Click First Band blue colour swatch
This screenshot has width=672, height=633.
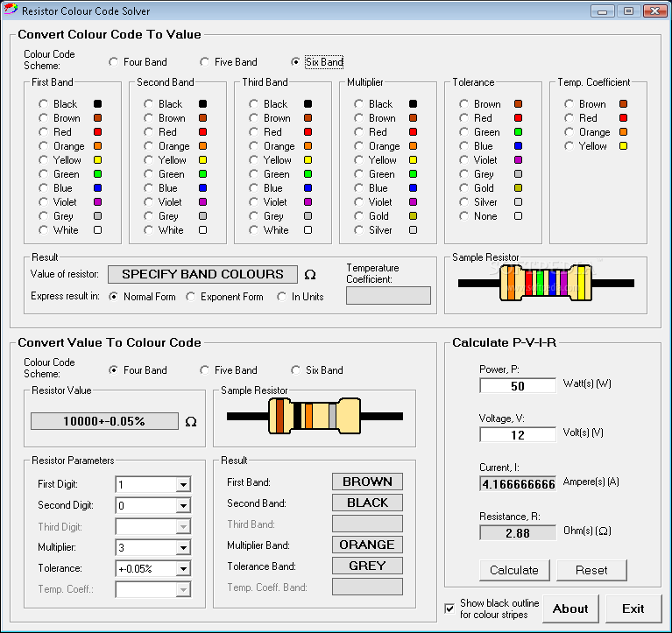pyautogui.click(x=98, y=188)
